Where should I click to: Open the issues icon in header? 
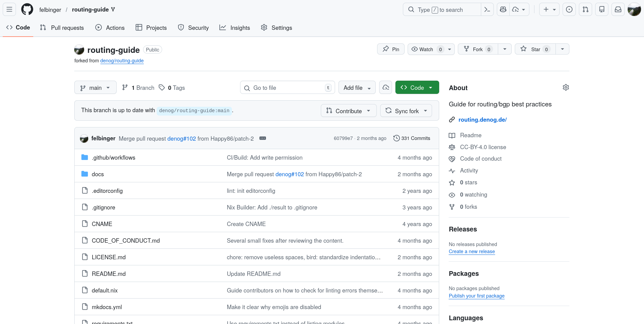569,9
